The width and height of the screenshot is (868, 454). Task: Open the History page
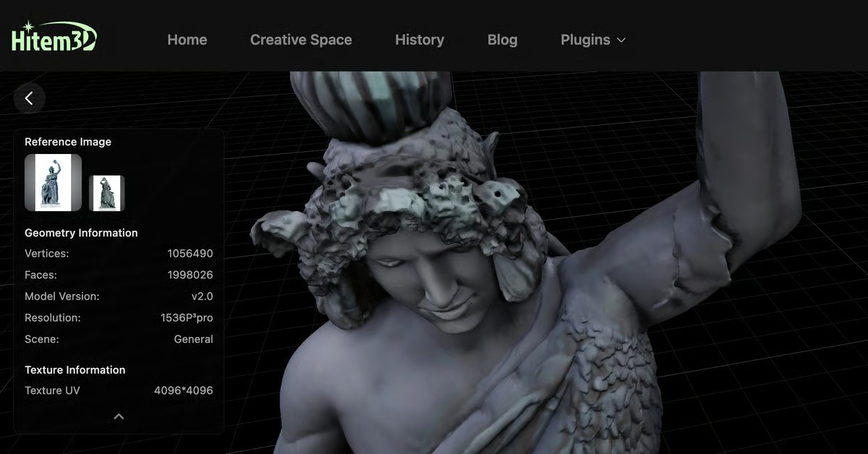point(420,40)
